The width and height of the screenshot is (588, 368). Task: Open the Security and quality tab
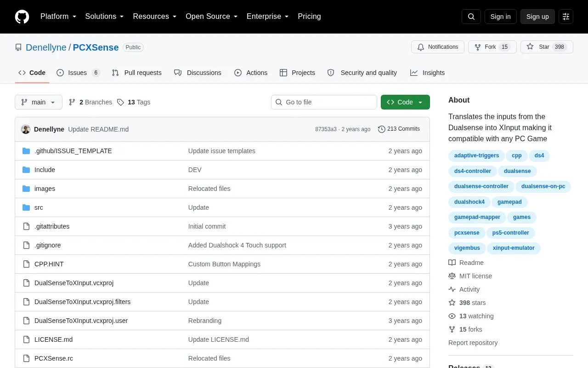tap(362, 73)
